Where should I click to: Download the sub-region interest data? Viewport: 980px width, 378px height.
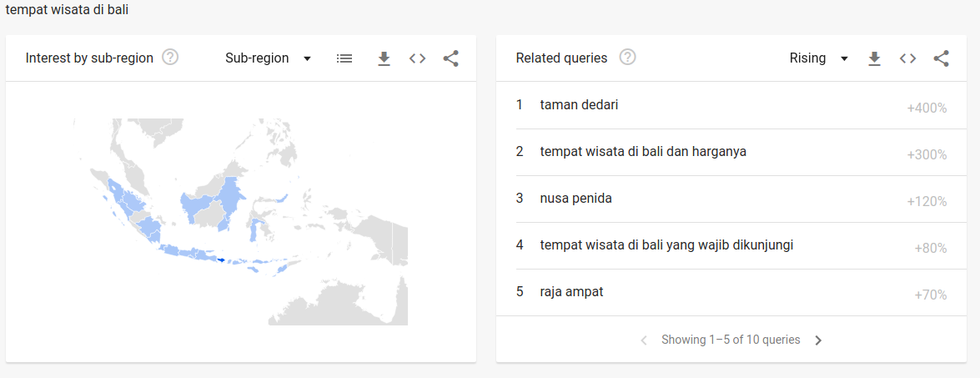tap(384, 58)
